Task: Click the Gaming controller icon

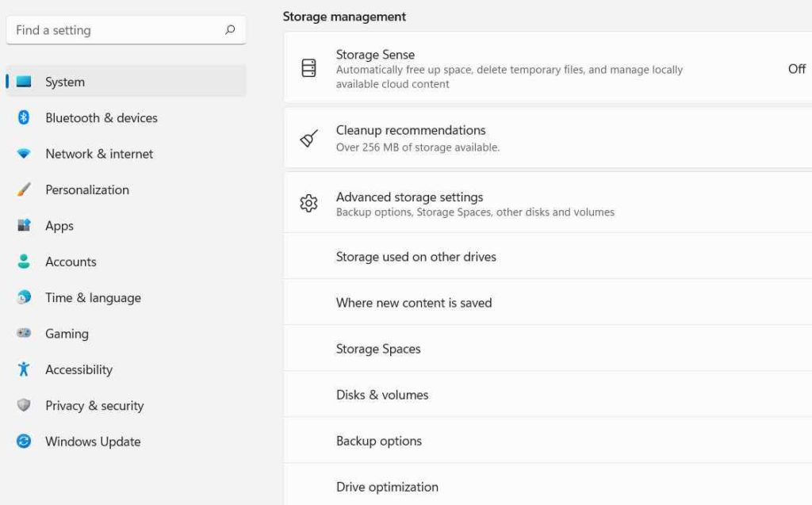Action: point(24,333)
